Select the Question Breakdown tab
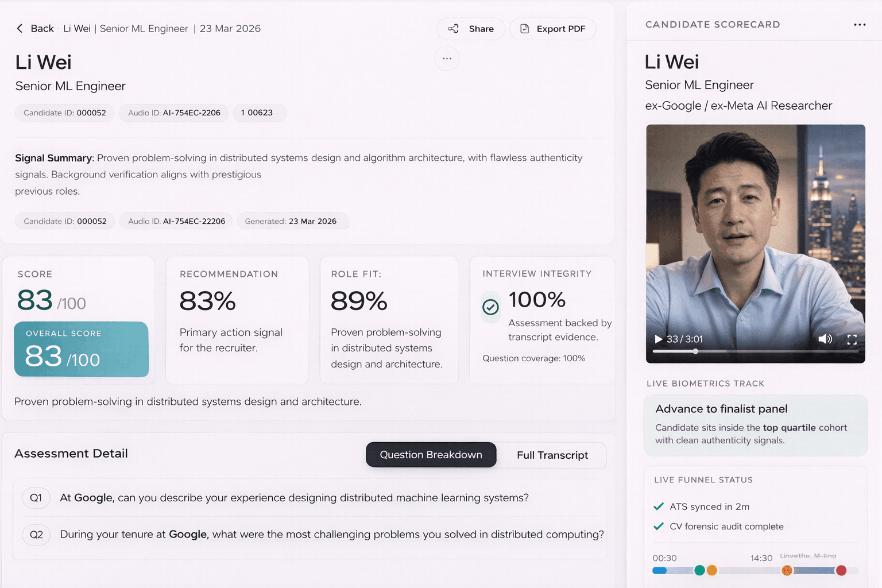This screenshot has width=882, height=588. (431, 454)
